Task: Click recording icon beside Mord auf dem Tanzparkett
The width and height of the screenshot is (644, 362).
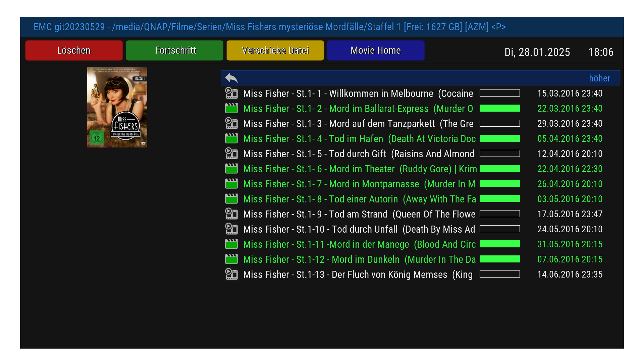Action: click(x=231, y=123)
